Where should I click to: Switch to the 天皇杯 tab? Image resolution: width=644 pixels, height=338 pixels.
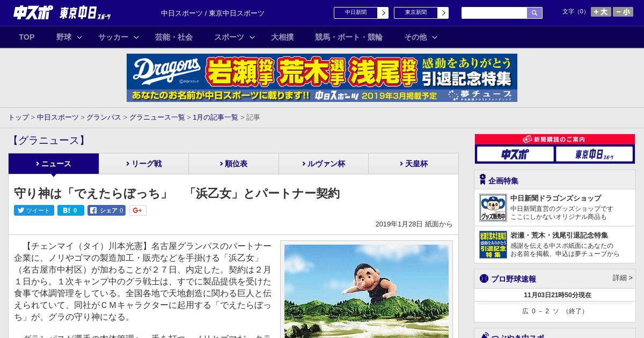[x=413, y=164]
